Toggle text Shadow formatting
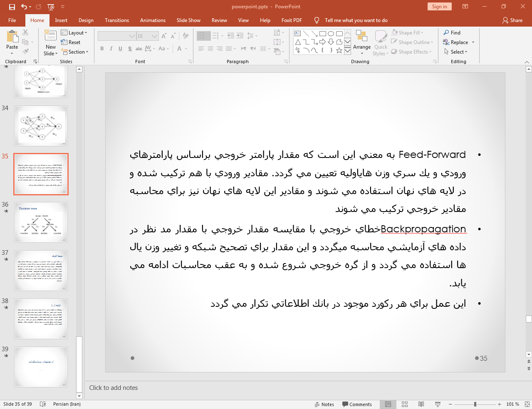The image size is (532, 409). pyautogui.click(x=130, y=49)
